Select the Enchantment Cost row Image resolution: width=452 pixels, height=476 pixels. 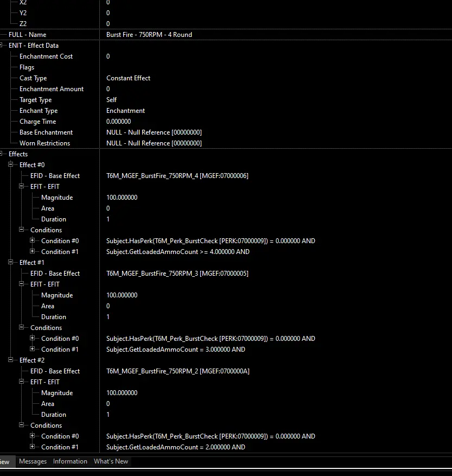[x=226, y=56]
